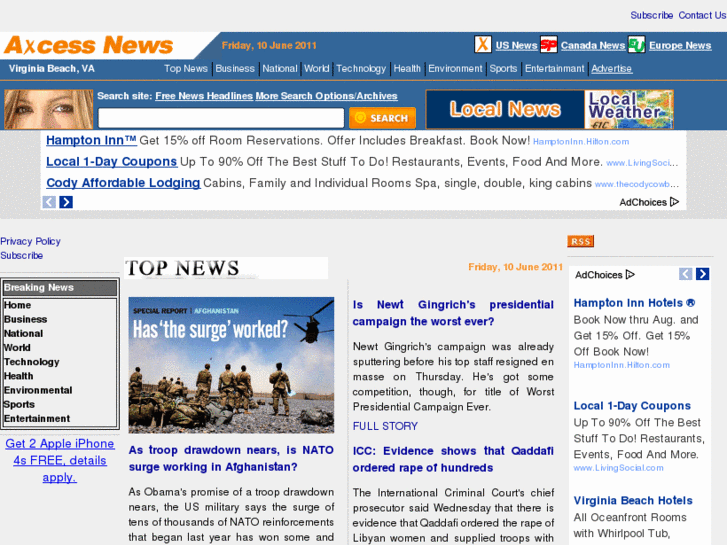The height and width of the screenshot is (545, 727).
Task: Open the US News text link
Action: (517, 45)
